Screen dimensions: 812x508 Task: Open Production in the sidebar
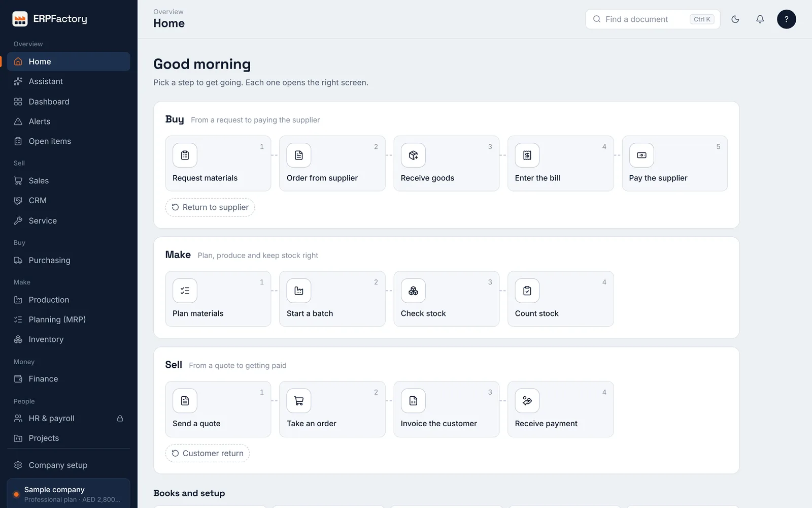[69, 300]
